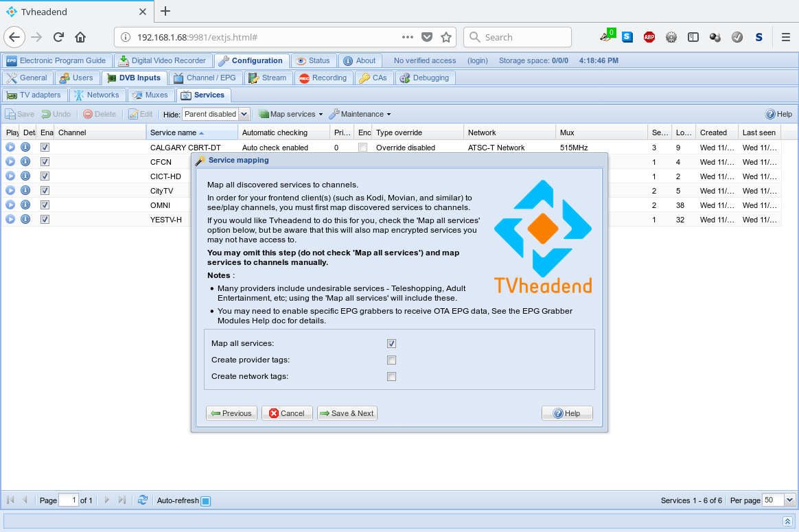Open the Hide Parent disabled dropdown
Screen dimensions: 799x532
244,114
